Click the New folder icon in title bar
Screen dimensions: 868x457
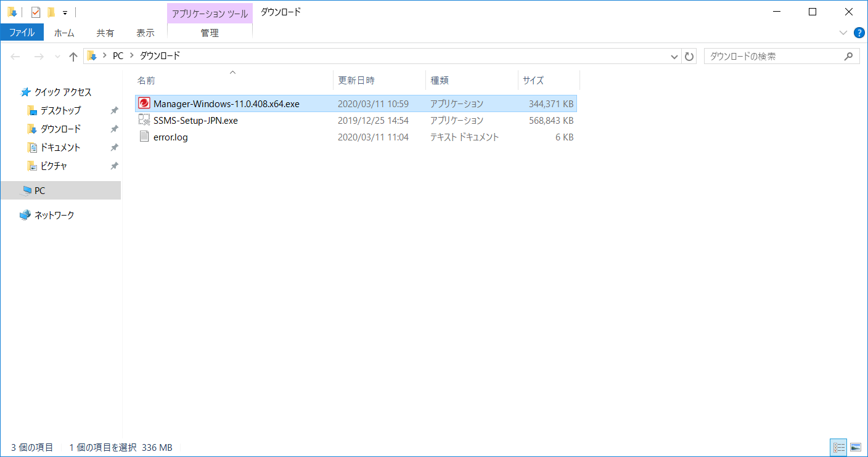tap(51, 12)
